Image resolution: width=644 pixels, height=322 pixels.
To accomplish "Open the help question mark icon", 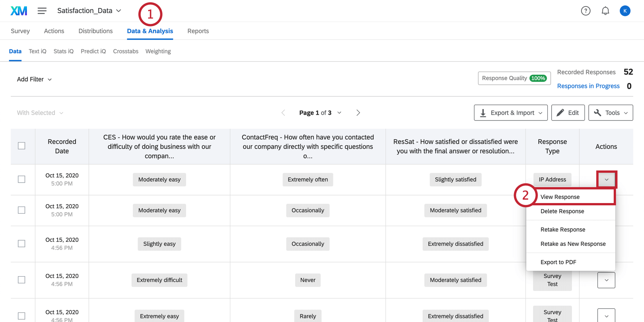I will point(586,11).
